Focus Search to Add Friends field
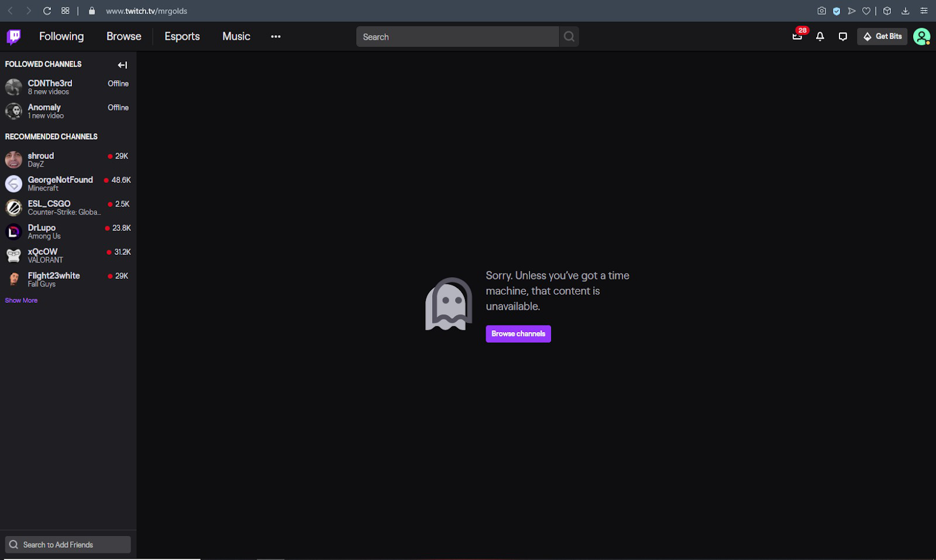The width and height of the screenshot is (936, 560). coord(68,545)
